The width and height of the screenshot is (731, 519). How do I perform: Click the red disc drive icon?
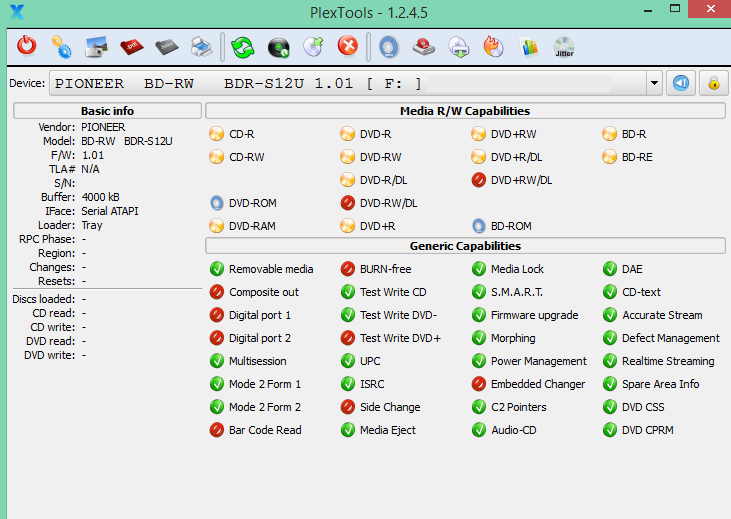(424, 47)
